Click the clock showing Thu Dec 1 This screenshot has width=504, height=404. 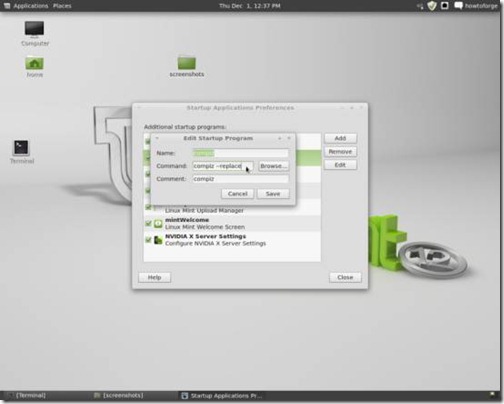point(250,6)
